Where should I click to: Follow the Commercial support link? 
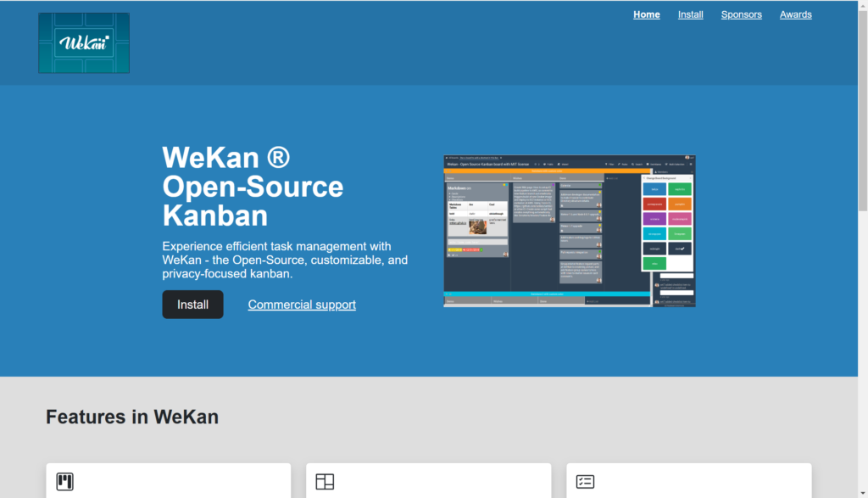tap(302, 305)
